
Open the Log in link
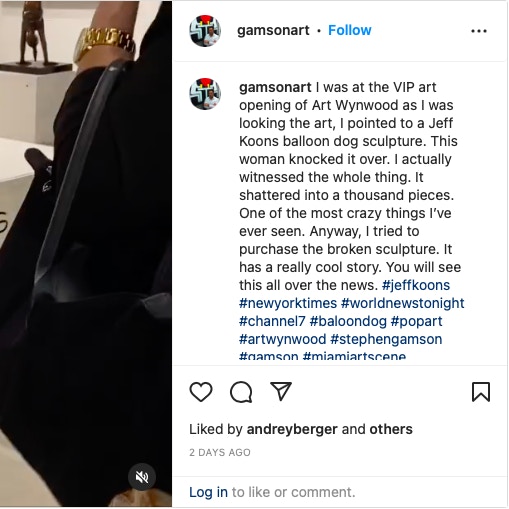[208, 492]
